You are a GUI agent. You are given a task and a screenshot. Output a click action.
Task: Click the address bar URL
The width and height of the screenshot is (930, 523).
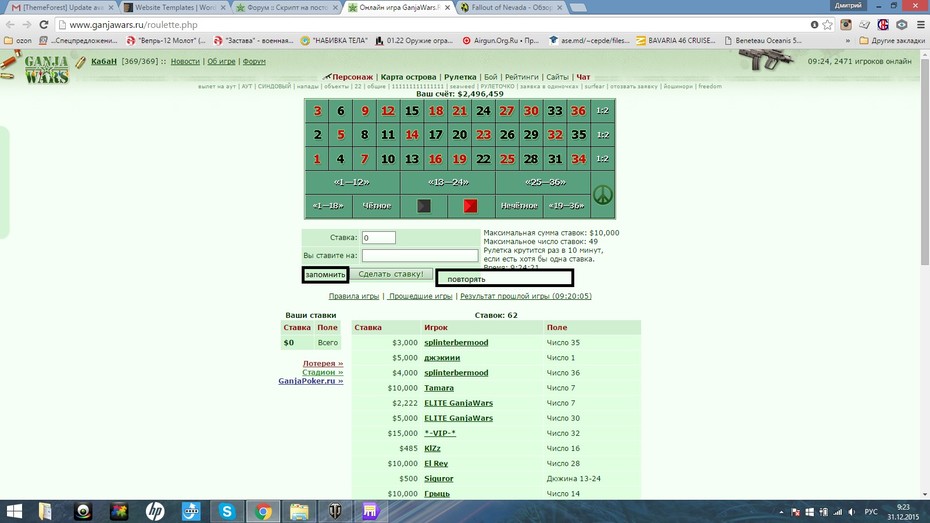[x=133, y=25]
